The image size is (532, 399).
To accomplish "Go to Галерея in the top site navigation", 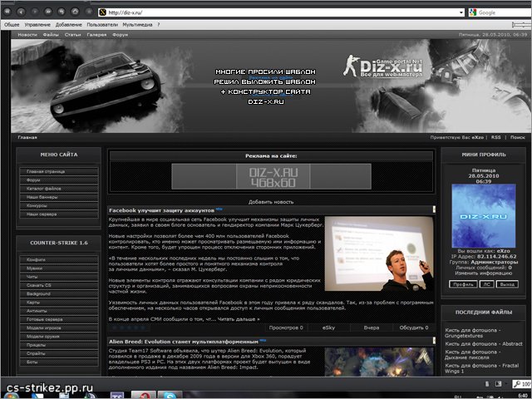I will point(96,35).
